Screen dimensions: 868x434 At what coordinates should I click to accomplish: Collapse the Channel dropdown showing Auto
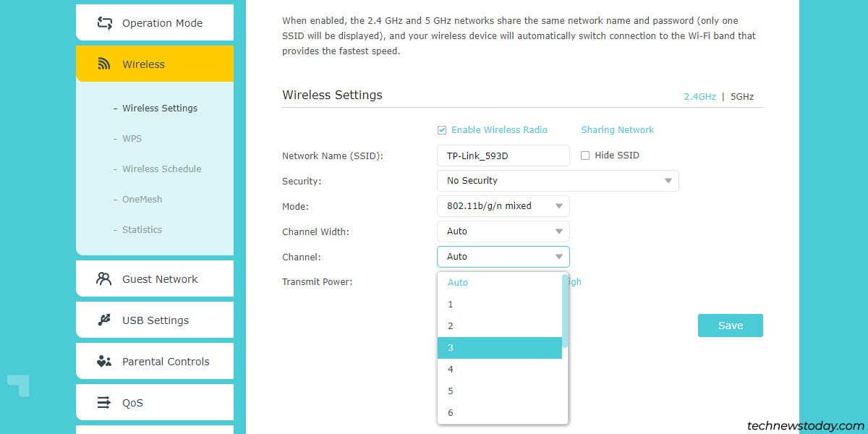503,257
